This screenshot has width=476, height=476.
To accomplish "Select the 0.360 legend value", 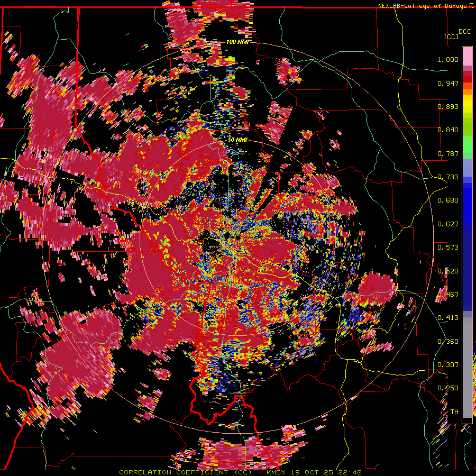I will tap(448, 342).
